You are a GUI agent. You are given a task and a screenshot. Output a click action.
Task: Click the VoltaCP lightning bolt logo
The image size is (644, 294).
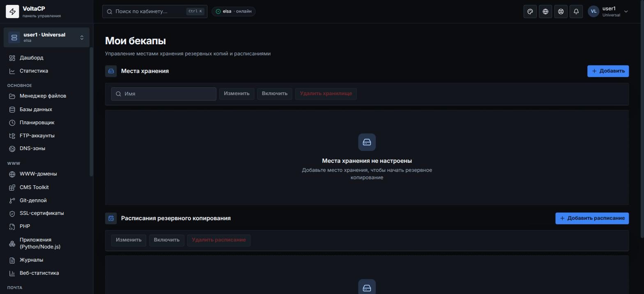(x=12, y=11)
